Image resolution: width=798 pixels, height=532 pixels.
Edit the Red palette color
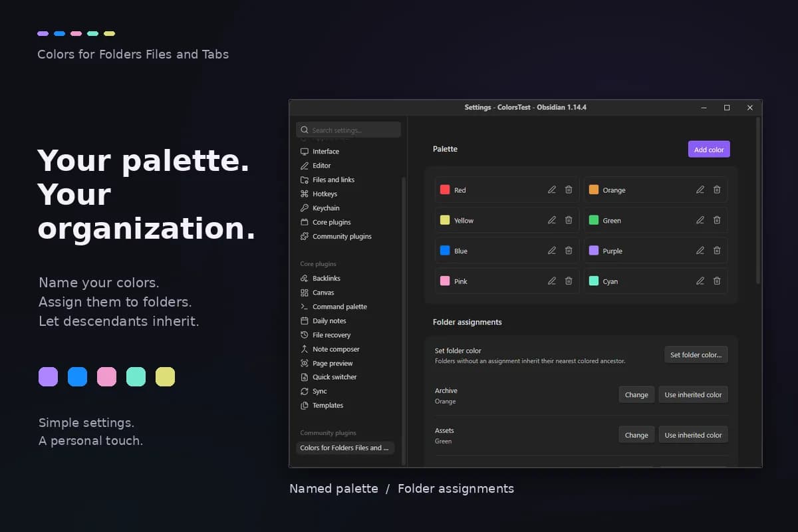(x=552, y=190)
